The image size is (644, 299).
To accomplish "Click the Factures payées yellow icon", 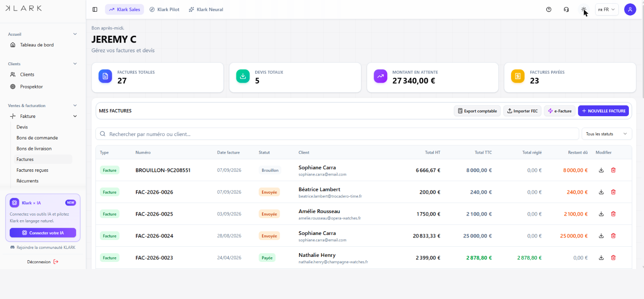I will (518, 76).
